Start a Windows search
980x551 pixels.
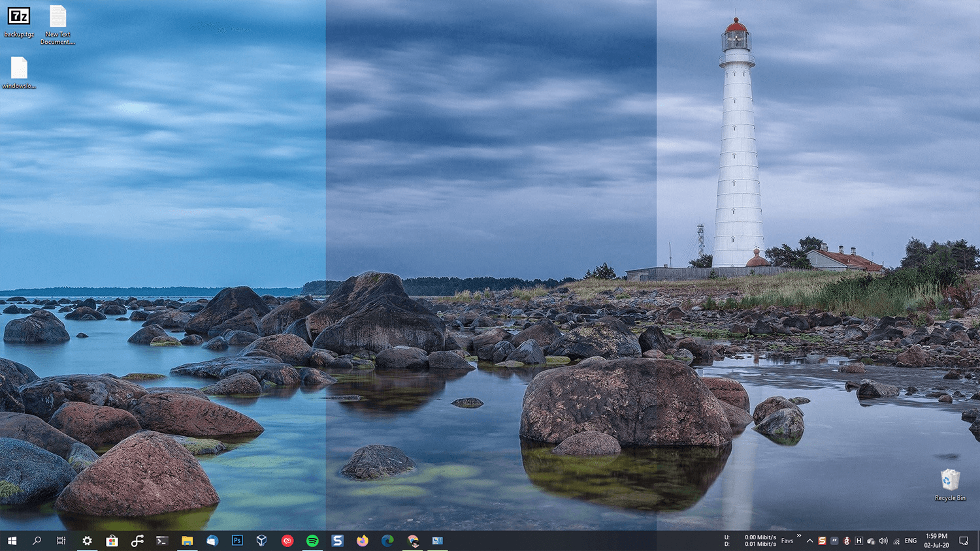click(37, 541)
